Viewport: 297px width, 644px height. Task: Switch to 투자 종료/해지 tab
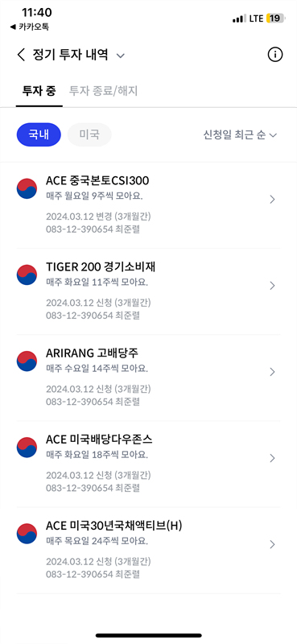(103, 91)
